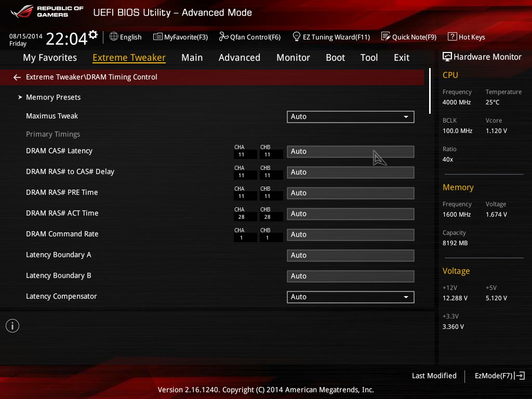Click DRAM RAS# PRE Time input field

[351, 193]
